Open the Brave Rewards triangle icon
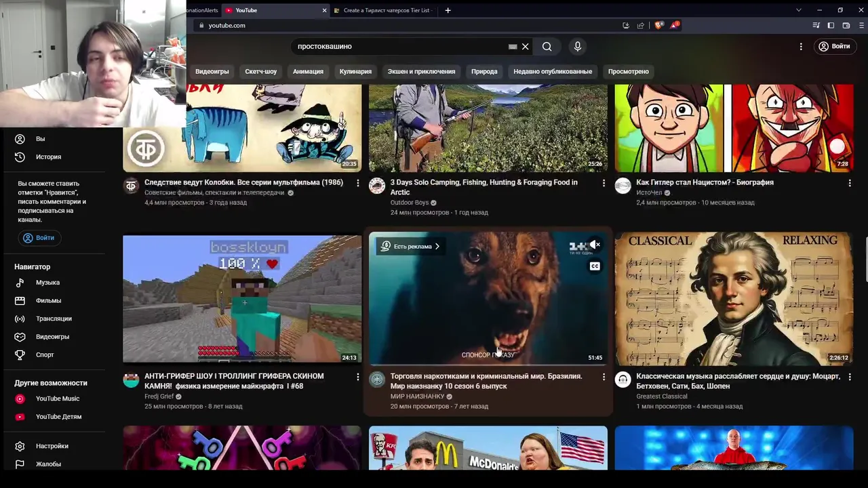This screenshot has width=868, height=488. click(674, 25)
